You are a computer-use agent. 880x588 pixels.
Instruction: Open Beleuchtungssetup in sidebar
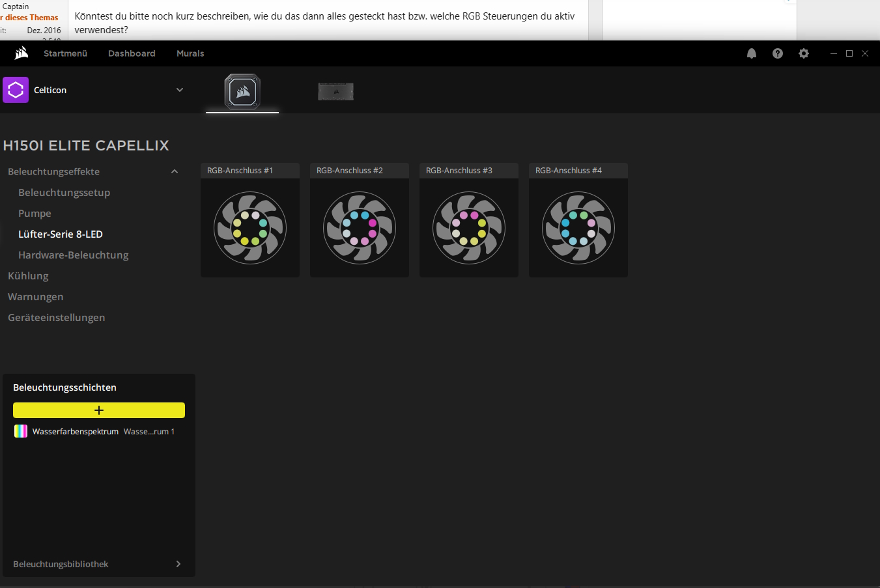pos(64,193)
